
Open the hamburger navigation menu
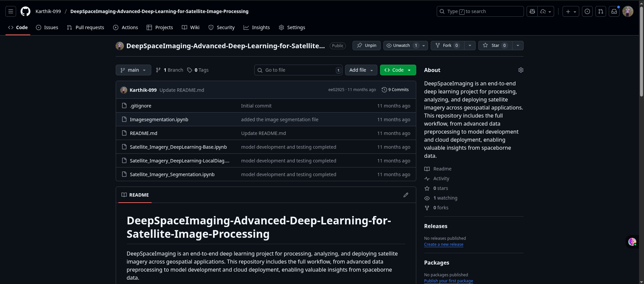click(x=11, y=11)
